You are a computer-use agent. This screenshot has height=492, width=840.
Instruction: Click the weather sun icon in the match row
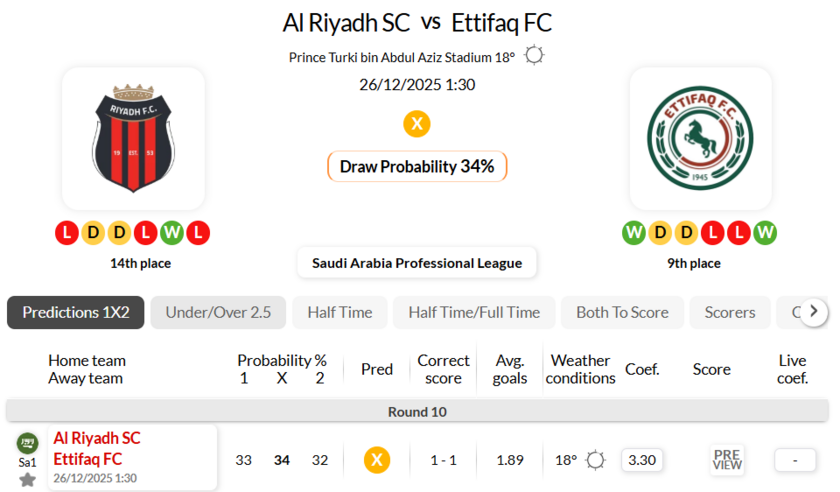(596, 460)
